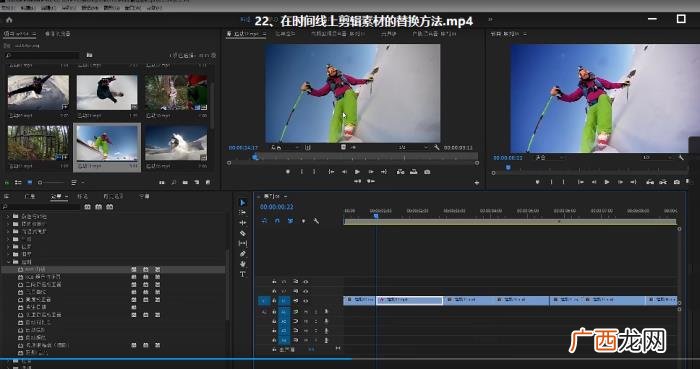Image resolution: width=700 pixels, height=369 pixels.
Task: Click New Item icon in Project panel
Action: pos(196,182)
